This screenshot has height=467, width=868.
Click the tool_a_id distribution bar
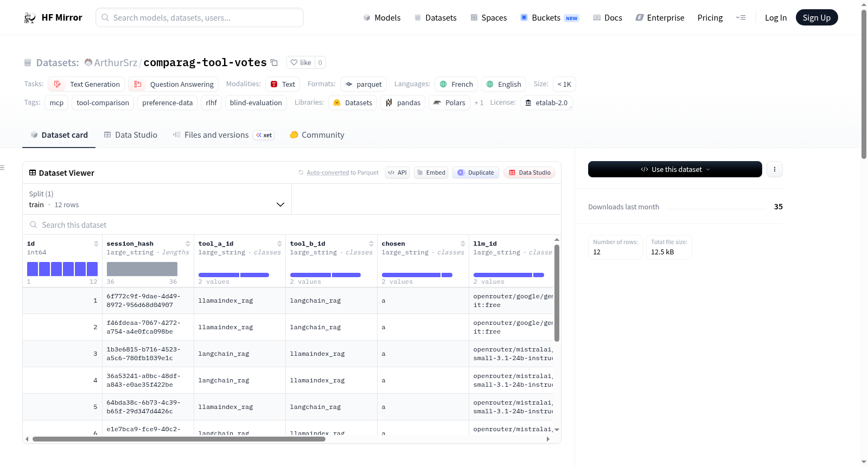tap(234, 275)
